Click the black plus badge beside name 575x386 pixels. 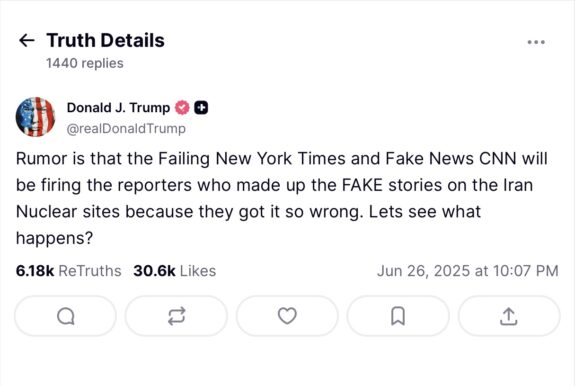click(x=201, y=108)
